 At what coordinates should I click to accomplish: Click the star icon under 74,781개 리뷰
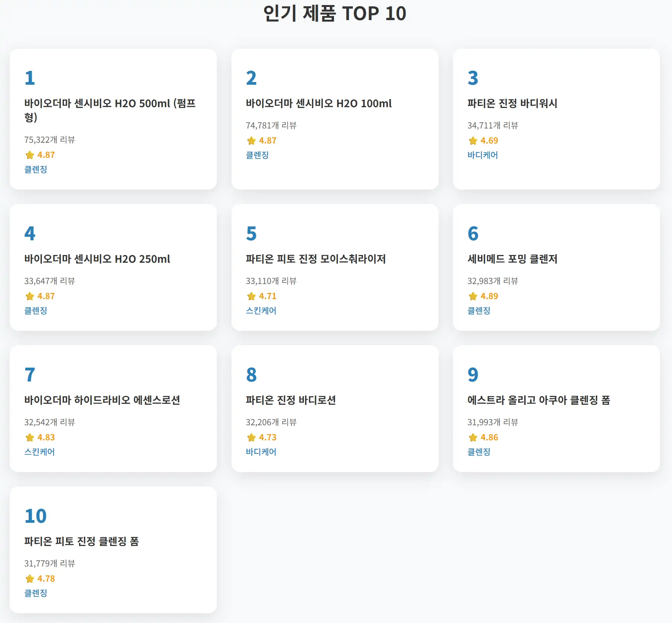[251, 141]
